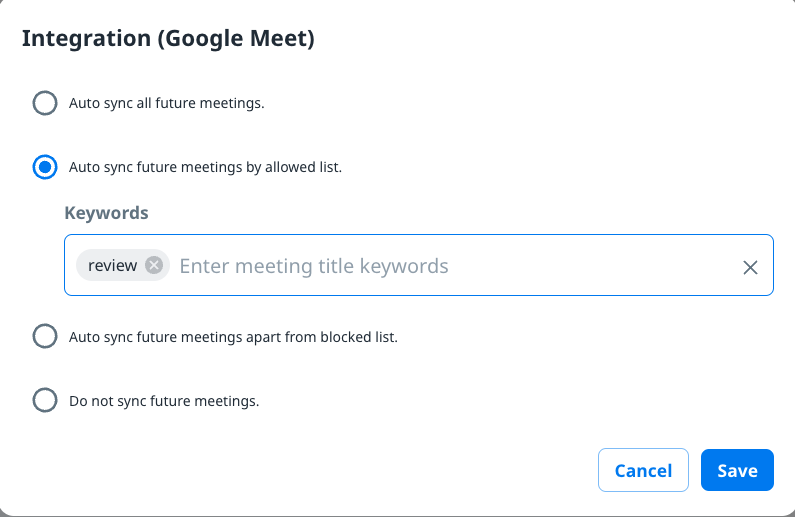The height and width of the screenshot is (517, 795).
Task: Choose the allowed list sync radio button
Action: (45, 167)
